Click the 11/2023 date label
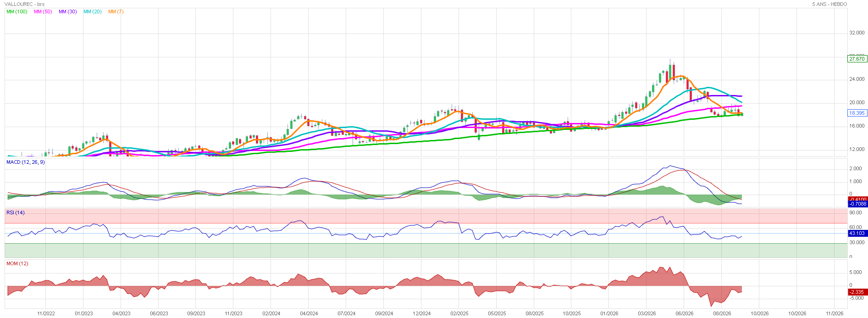The width and height of the screenshot is (868, 318). tap(233, 314)
